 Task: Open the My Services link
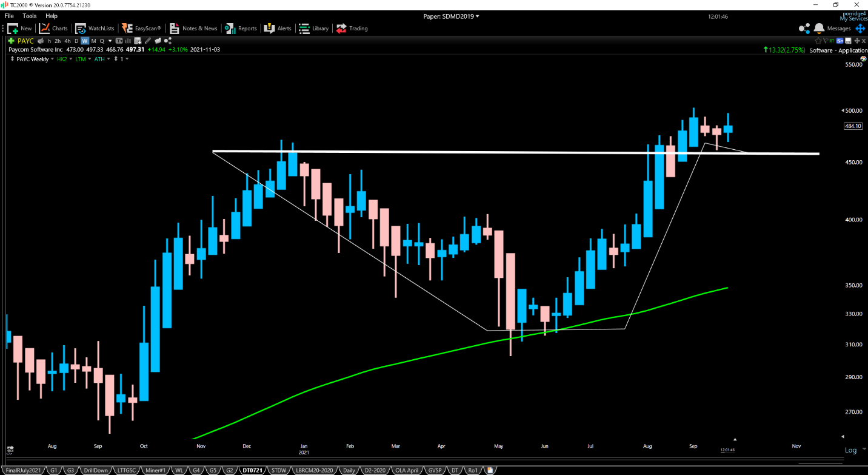[853, 19]
